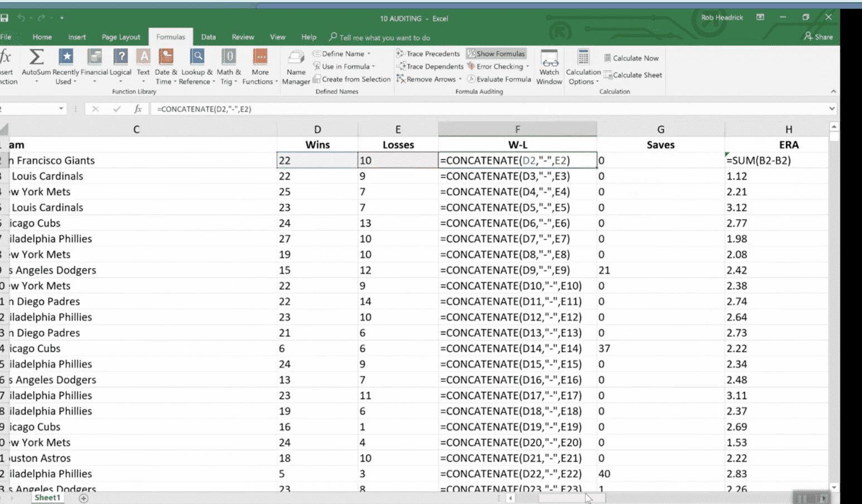Click the Tell me what you want search box
Screen dimensions: 862x504
click(384, 37)
